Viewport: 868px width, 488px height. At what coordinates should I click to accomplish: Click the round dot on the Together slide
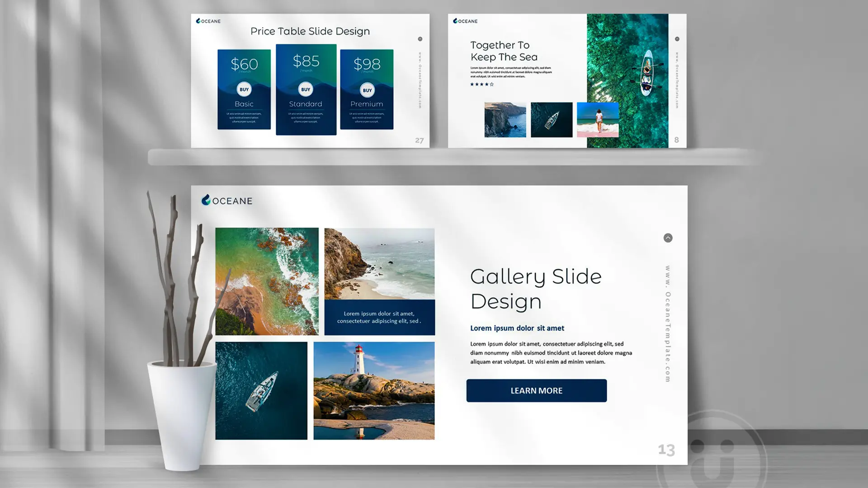pyautogui.click(x=677, y=39)
